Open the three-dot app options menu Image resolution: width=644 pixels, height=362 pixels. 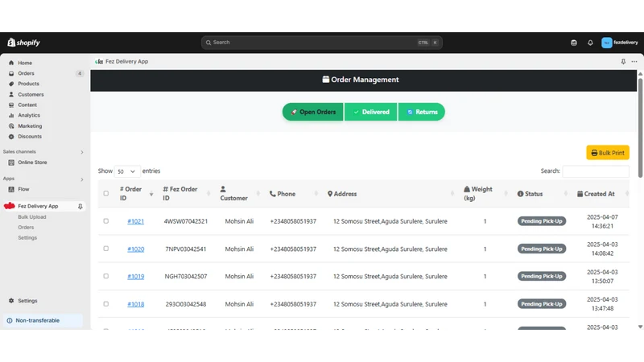pyautogui.click(x=634, y=62)
